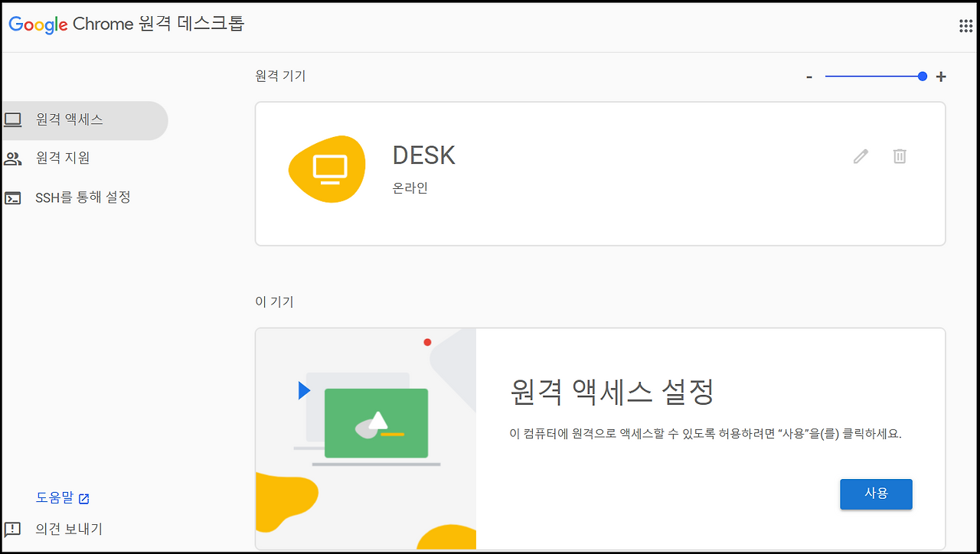Click the external-link icon next to 도움말
This screenshot has width=980, height=554.
tap(84, 499)
